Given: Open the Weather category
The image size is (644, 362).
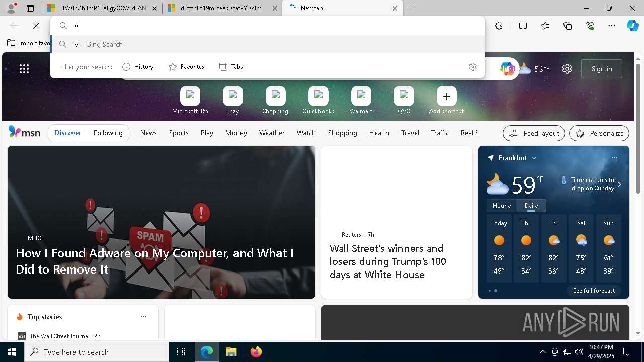Looking at the screenshot, I should [x=272, y=133].
